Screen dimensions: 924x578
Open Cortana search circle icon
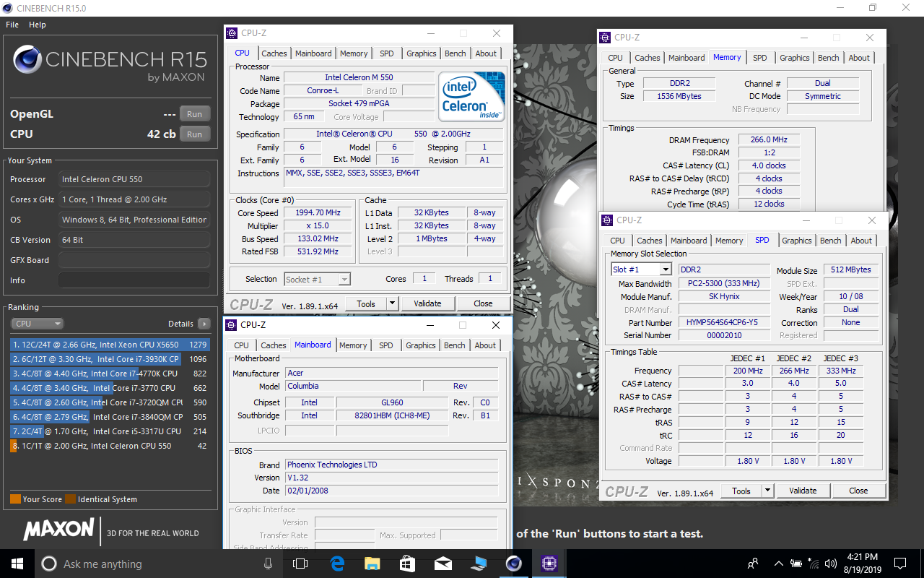(x=49, y=564)
